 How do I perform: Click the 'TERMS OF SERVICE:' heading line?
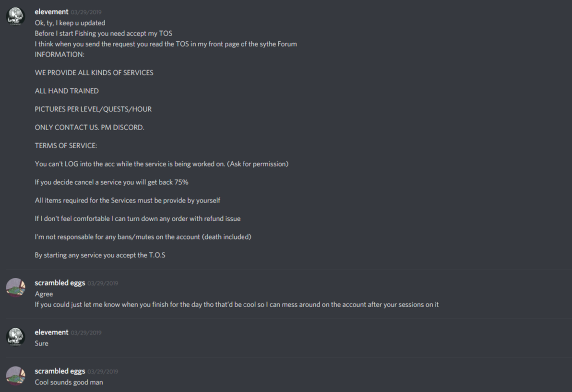click(x=66, y=145)
